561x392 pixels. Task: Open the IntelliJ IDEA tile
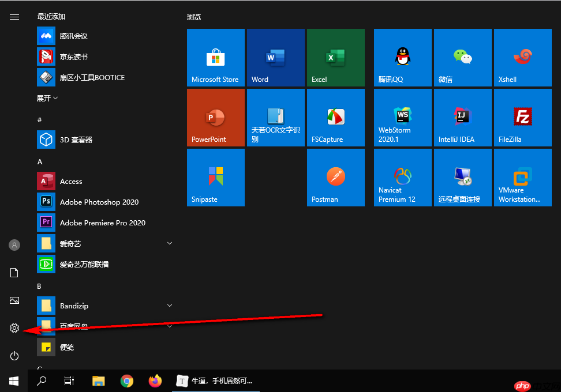coord(462,118)
